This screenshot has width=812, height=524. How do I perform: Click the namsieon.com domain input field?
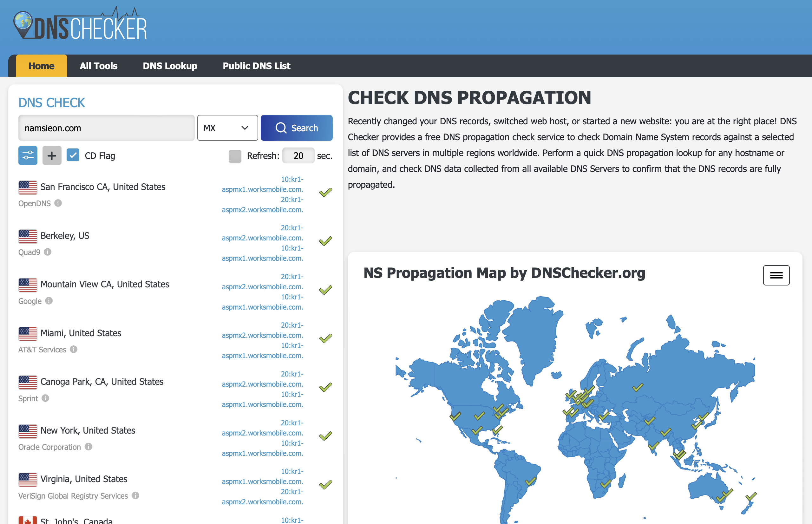coord(106,128)
